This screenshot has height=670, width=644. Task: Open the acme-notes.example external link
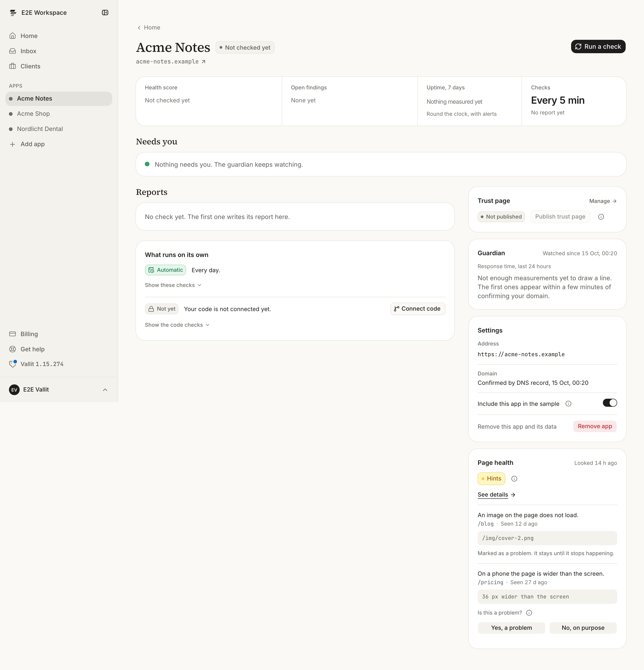point(171,61)
